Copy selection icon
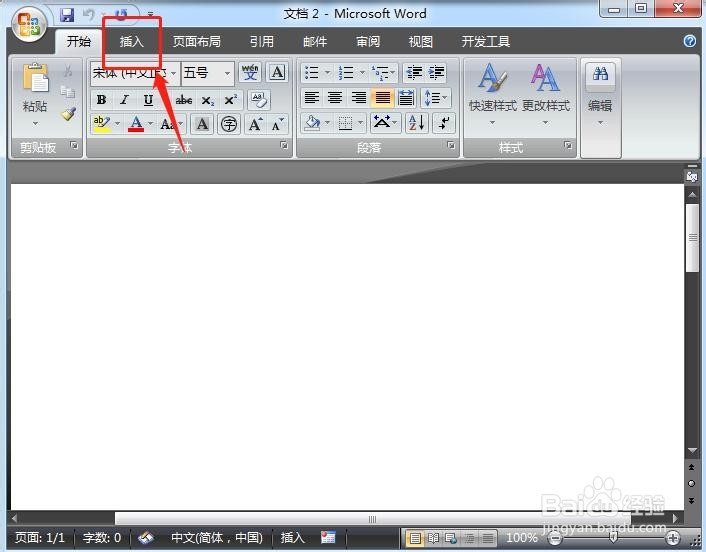 (x=68, y=92)
